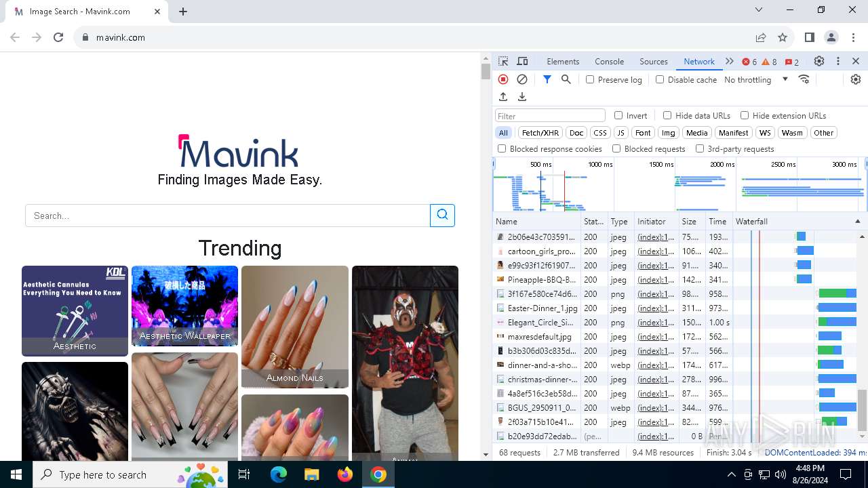Launch Firefox from taskbar
This screenshot has width=868, height=488.
click(x=345, y=474)
